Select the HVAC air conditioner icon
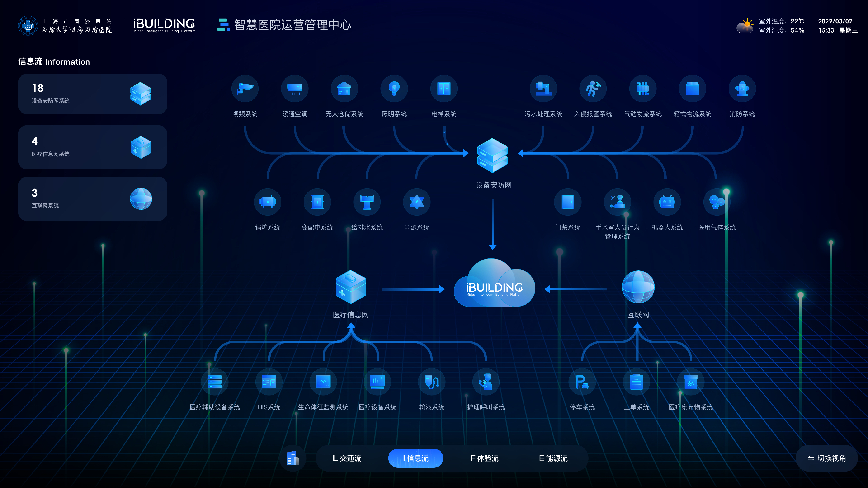 [295, 89]
